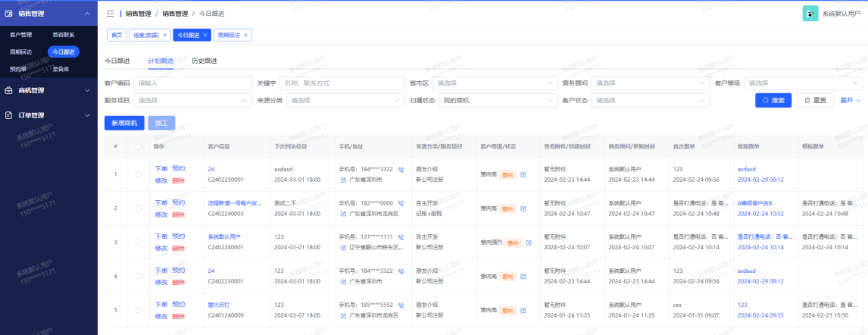Close the 周期回访 page tab
Viewport: 868px width, 335px height.
tap(246, 35)
